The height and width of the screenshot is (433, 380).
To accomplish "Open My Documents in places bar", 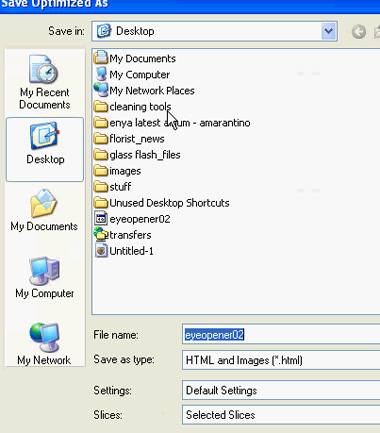I will tap(44, 210).
